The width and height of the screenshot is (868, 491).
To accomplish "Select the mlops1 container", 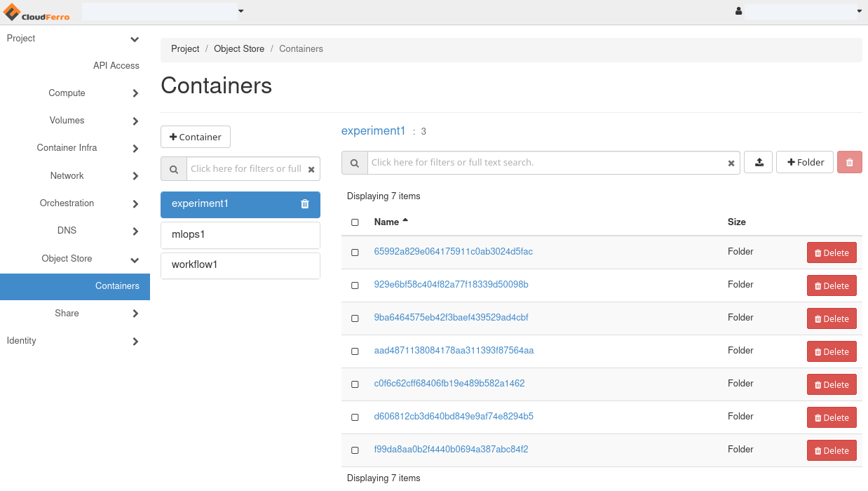I will coord(240,235).
